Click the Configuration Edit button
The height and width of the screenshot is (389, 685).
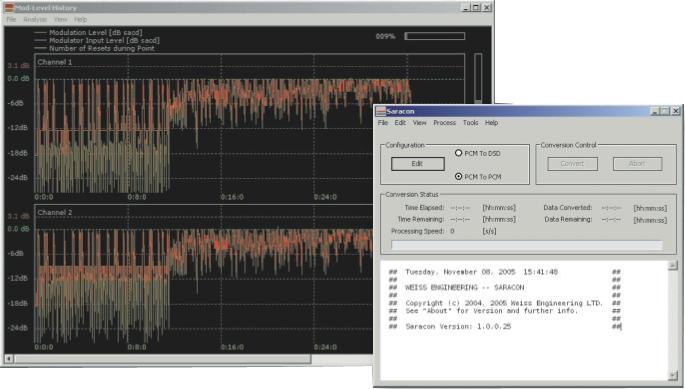[418, 164]
